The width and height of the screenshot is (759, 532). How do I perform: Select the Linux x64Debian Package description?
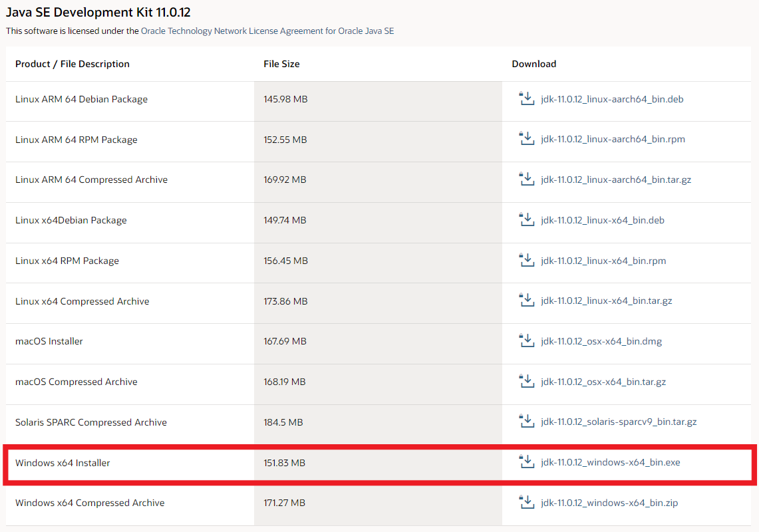(x=71, y=220)
